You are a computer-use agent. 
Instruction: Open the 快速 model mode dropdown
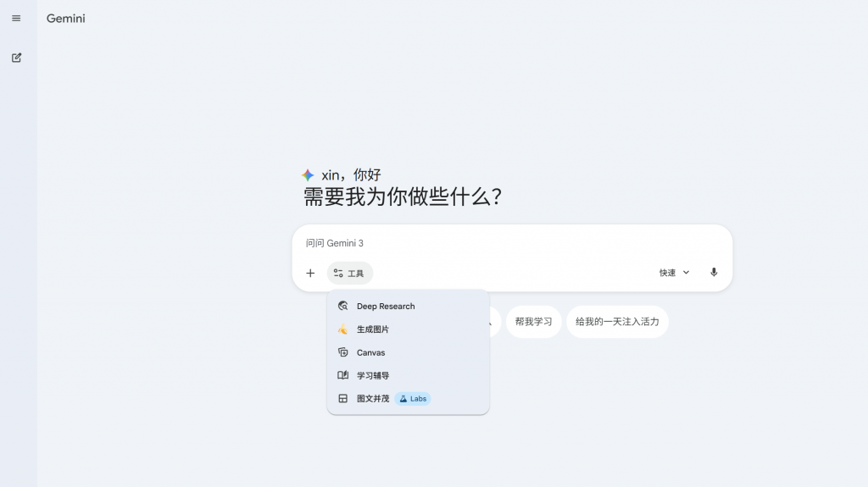[674, 272]
